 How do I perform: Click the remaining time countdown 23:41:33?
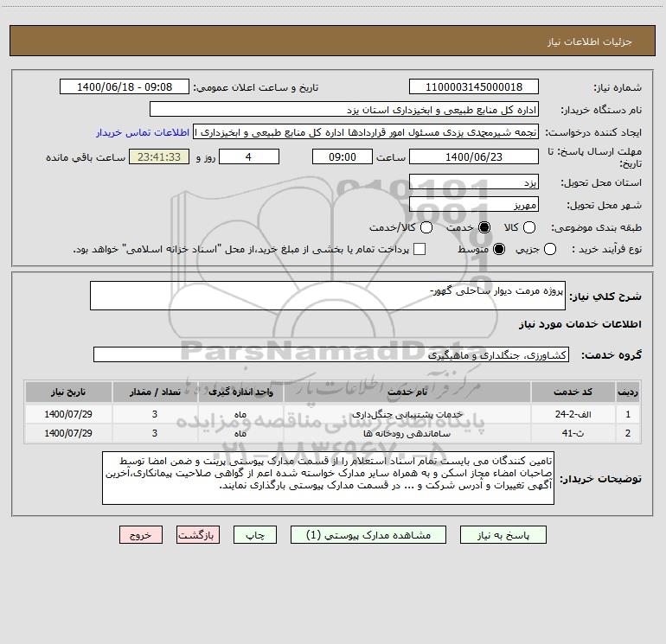[159, 156]
